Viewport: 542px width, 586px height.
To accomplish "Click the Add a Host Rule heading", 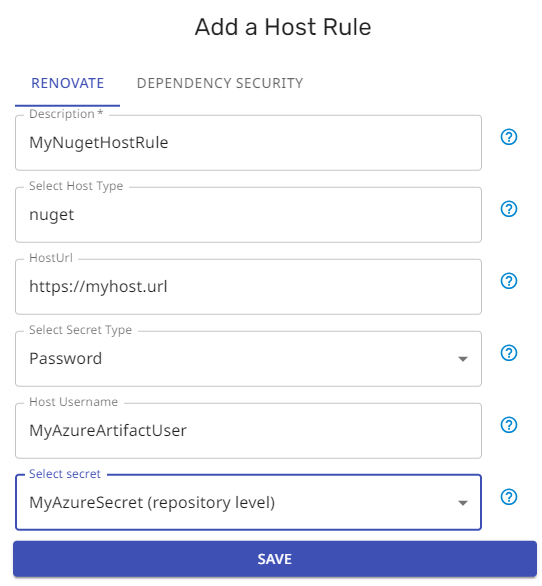I will pyautogui.click(x=283, y=27).
